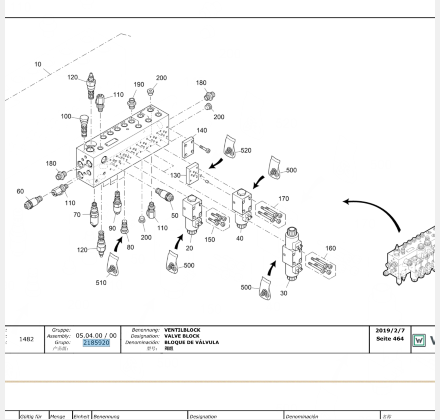440x420 pixels.
Task: Click part callout number 130
Action: pos(175,175)
